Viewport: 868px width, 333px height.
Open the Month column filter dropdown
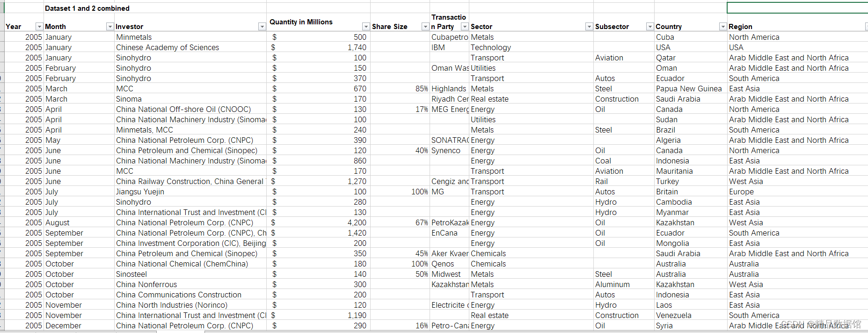point(110,27)
